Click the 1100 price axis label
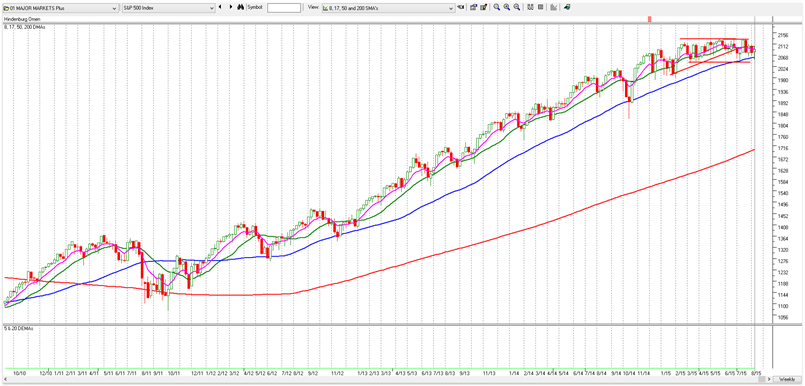805x386 pixels. pos(783,306)
